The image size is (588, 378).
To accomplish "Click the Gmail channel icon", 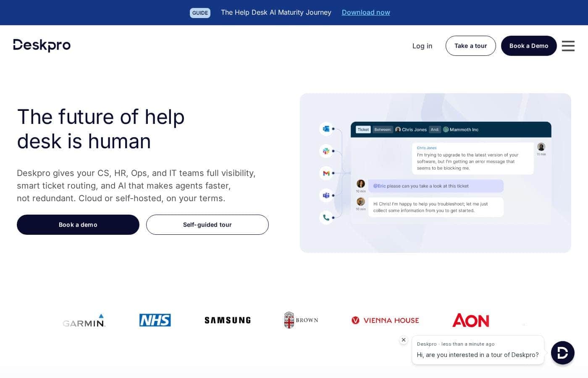I will [x=326, y=173].
